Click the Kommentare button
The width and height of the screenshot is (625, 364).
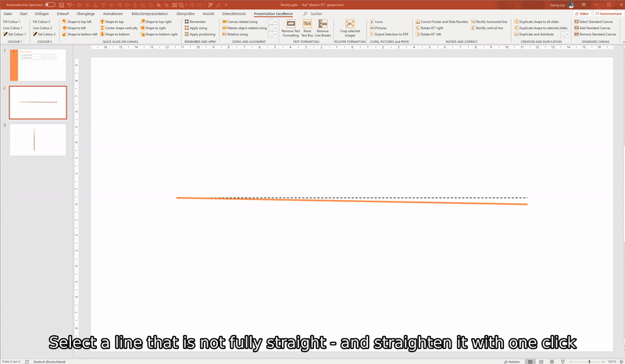609,13
